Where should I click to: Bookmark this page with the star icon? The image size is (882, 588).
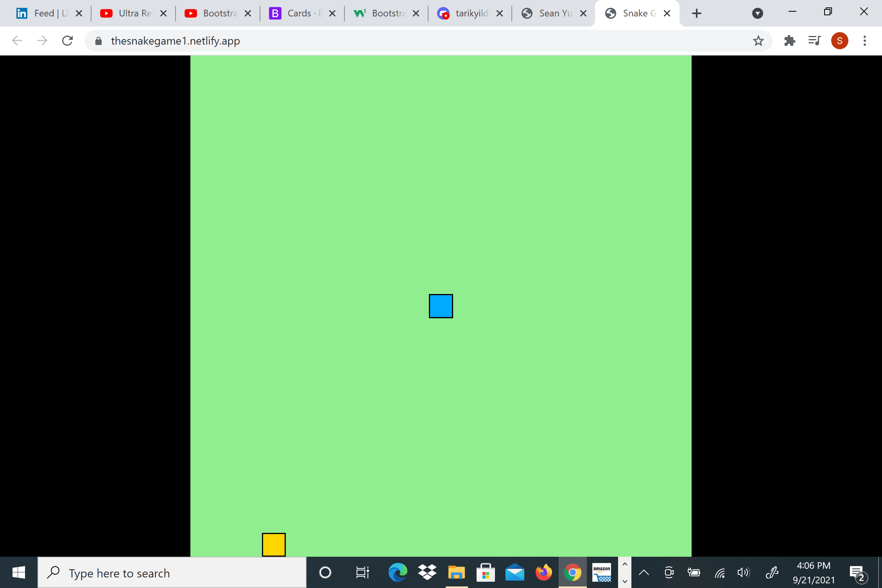coord(758,40)
